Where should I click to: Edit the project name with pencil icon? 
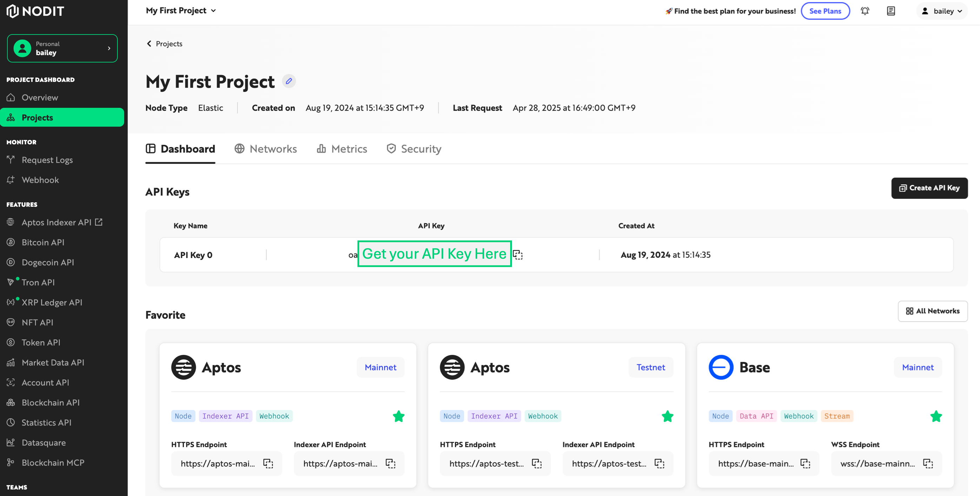(288, 81)
